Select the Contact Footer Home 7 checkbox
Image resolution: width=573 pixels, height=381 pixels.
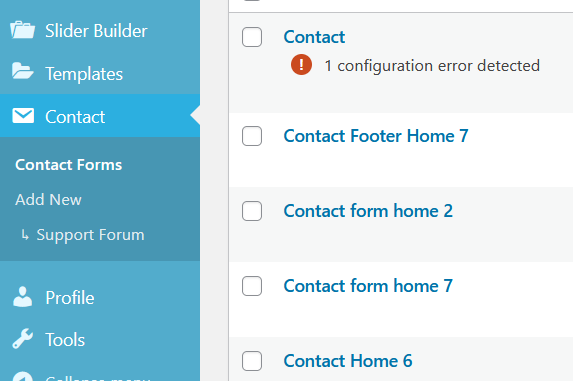point(252,136)
